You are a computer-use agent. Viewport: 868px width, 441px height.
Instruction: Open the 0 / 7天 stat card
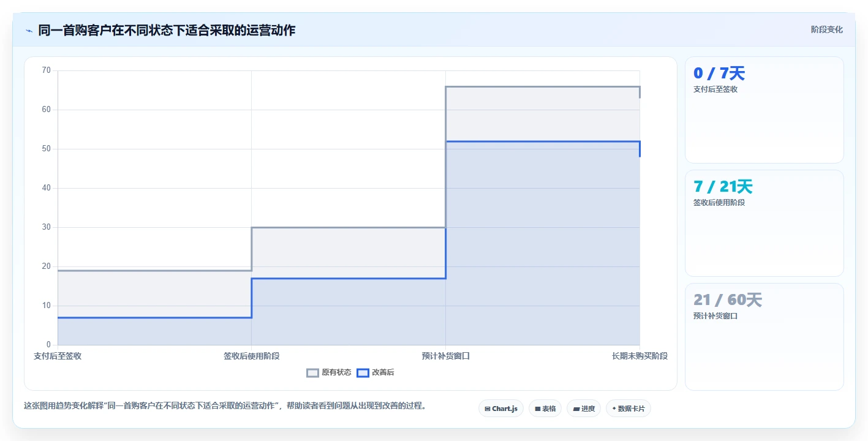[x=764, y=110]
